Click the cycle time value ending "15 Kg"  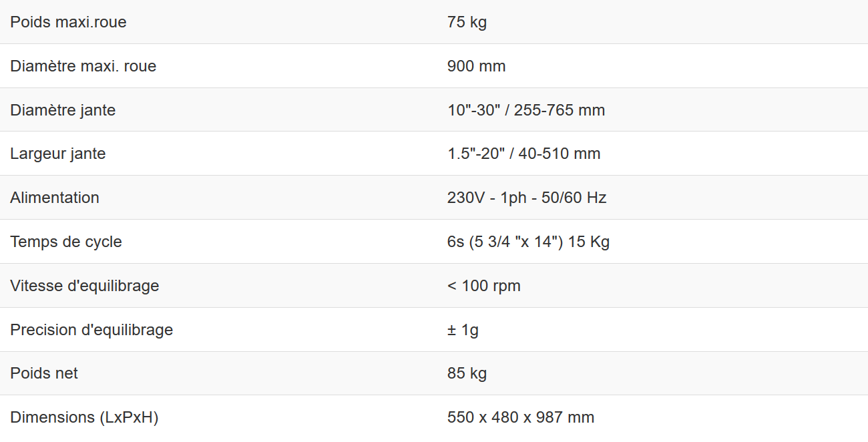(x=528, y=242)
